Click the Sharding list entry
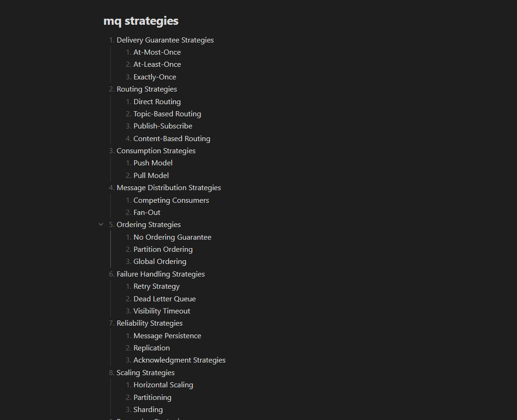 tap(148, 410)
